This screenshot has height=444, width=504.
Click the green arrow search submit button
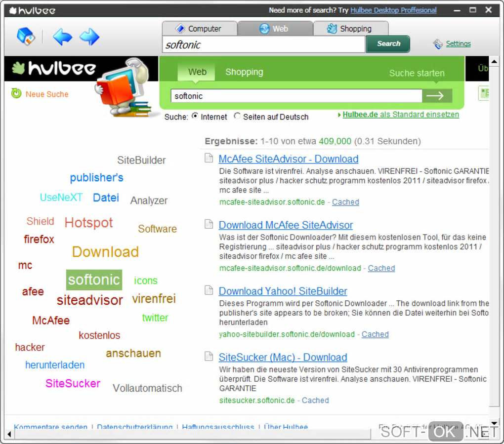(437, 96)
